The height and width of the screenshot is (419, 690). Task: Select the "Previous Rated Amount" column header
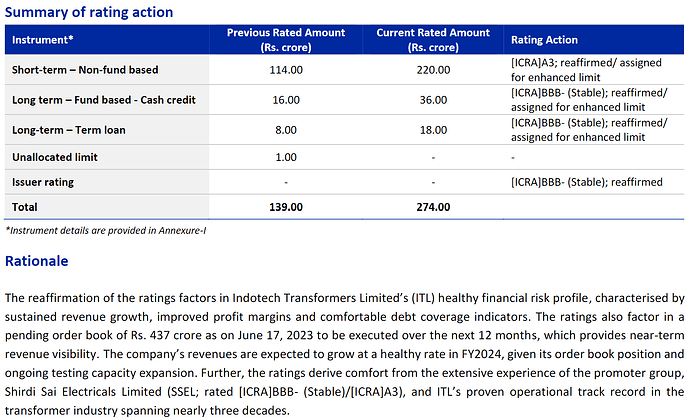pyautogui.click(x=286, y=40)
